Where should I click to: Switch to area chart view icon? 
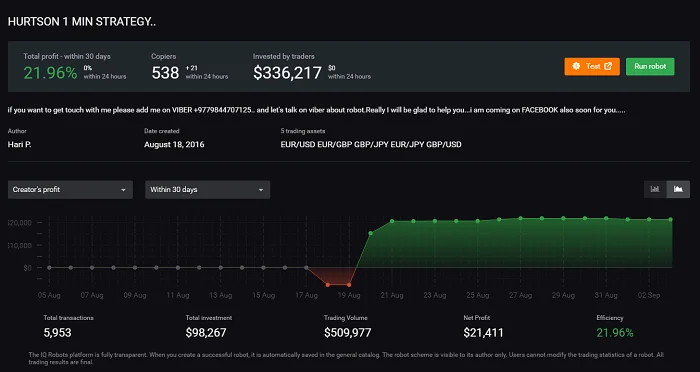[678, 189]
